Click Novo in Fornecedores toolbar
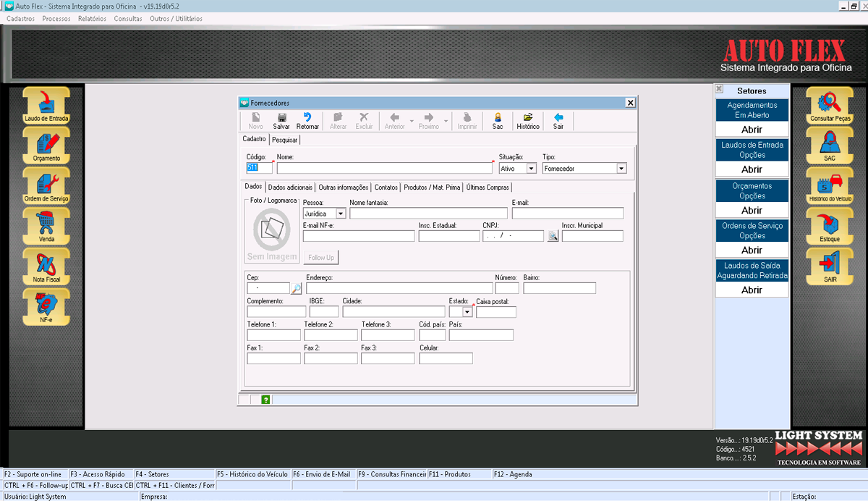 256,121
